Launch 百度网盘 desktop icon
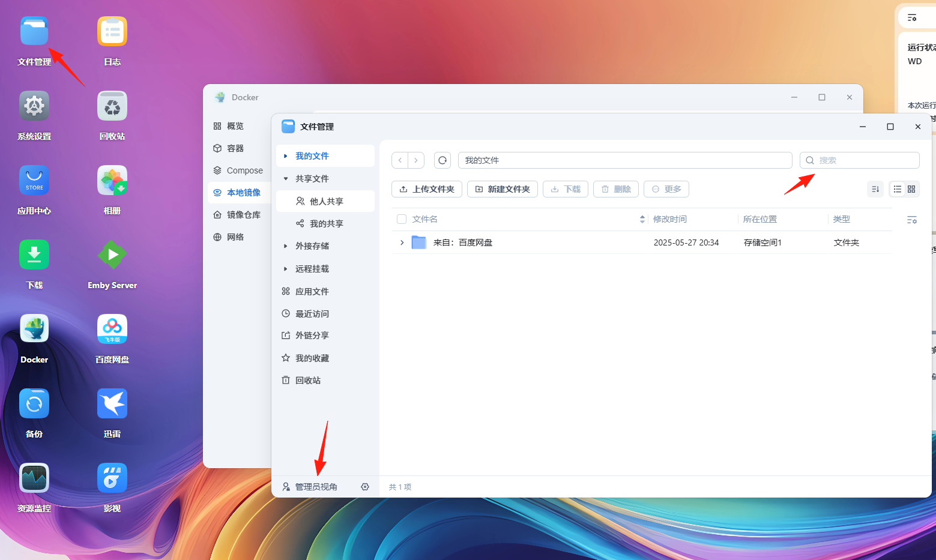936x560 pixels. coord(112,329)
